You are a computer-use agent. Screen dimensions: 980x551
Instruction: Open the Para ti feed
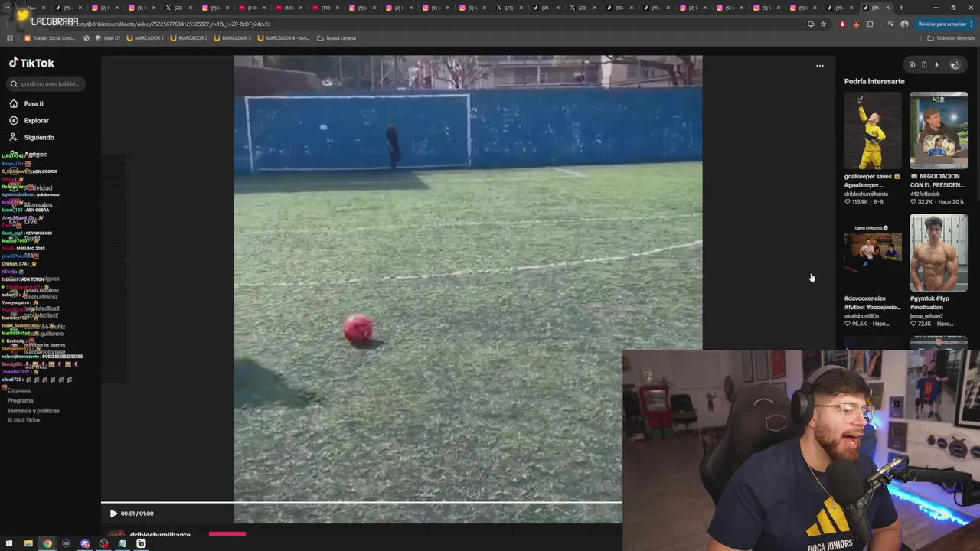[x=33, y=103]
